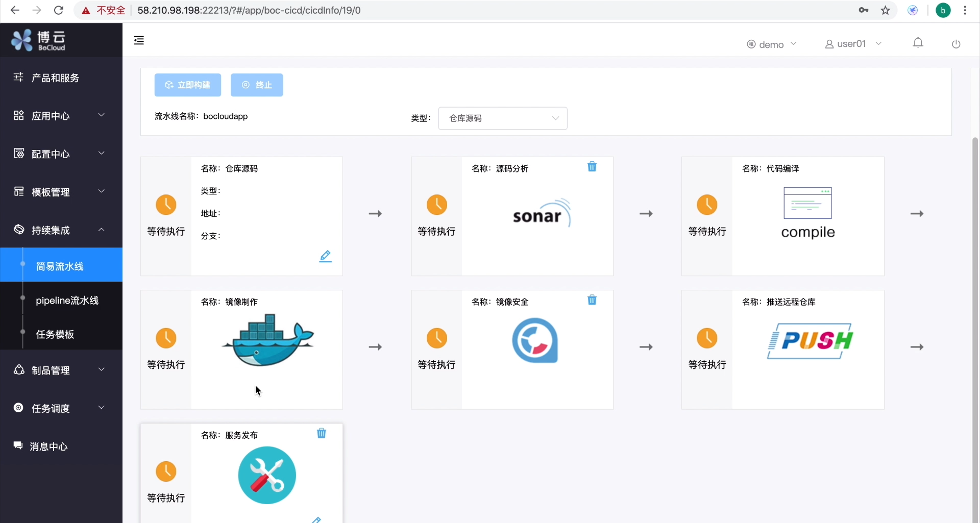Go back with the browser back arrow
The image size is (980, 523).
click(x=15, y=10)
